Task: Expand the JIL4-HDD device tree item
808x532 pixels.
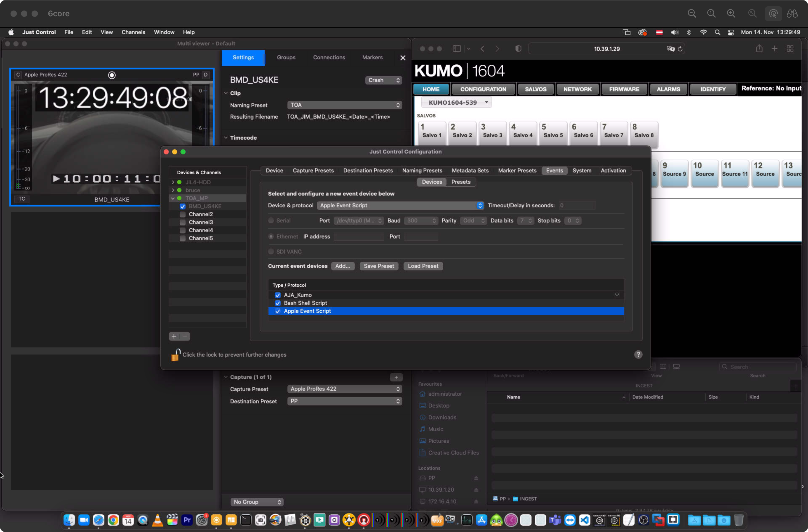Action: [173, 182]
